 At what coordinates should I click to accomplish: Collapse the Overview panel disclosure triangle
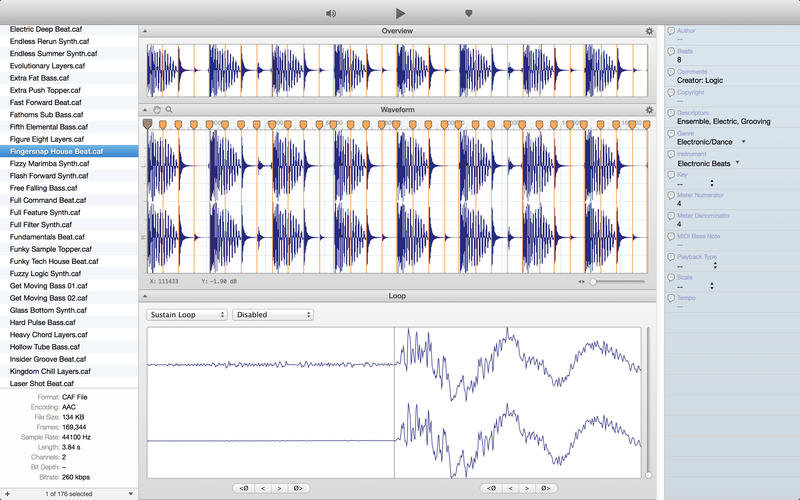(x=145, y=31)
